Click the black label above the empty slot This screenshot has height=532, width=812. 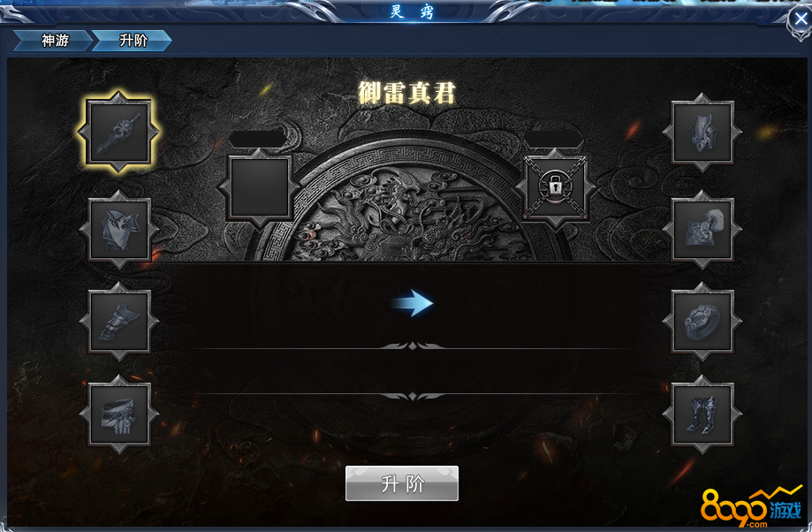257,139
